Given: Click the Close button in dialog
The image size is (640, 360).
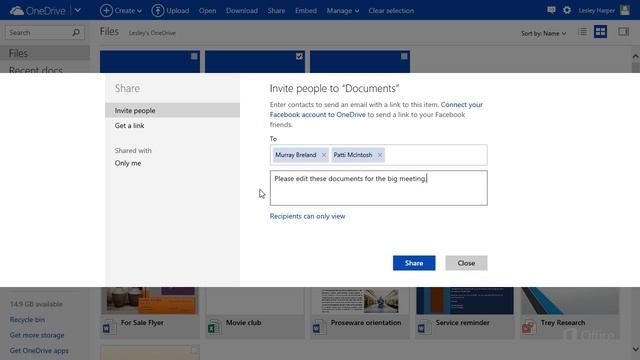Looking at the screenshot, I should [466, 263].
